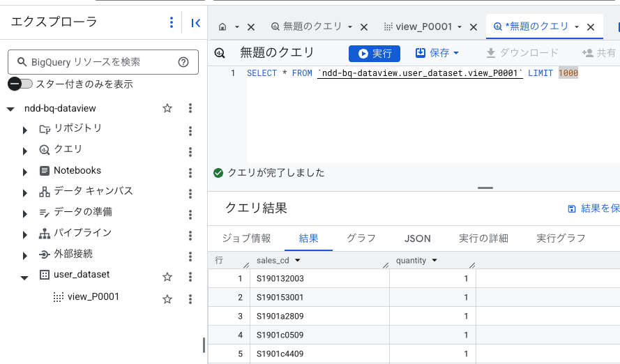Open the グラフ tab
Screen dimensions: 620x364
coord(361,238)
